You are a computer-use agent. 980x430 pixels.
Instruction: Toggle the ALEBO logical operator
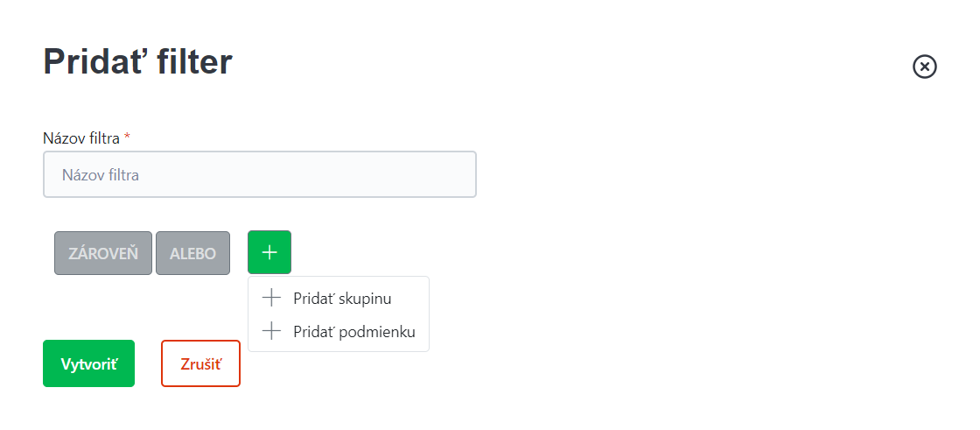[x=193, y=253]
